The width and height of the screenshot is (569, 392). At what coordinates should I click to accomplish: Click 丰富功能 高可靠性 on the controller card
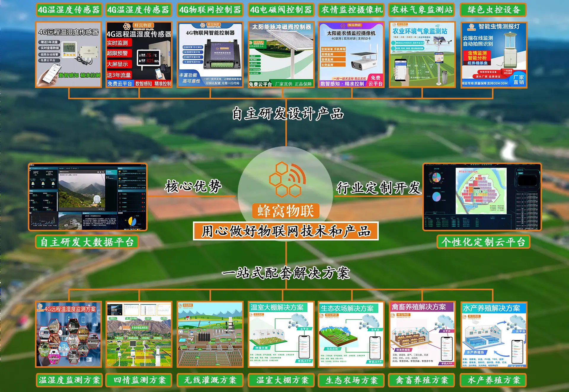point(190,78)
